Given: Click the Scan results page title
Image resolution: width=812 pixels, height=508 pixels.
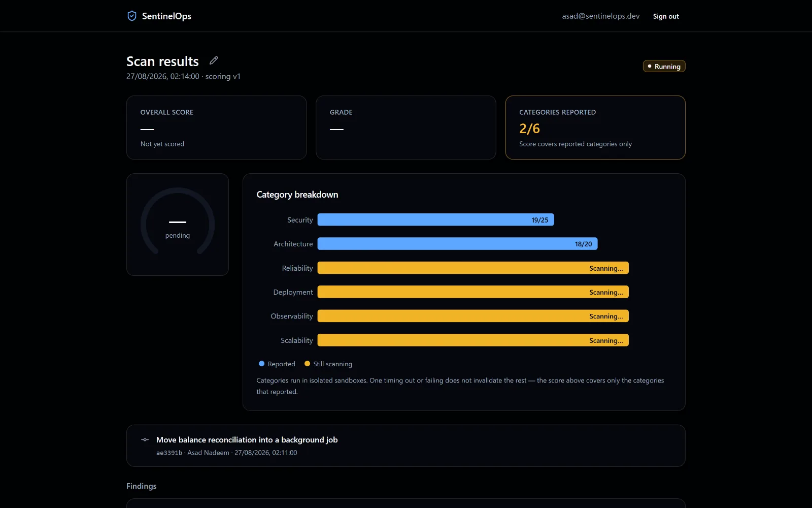Looking at the screenshot, I should [x=162, y=61].
